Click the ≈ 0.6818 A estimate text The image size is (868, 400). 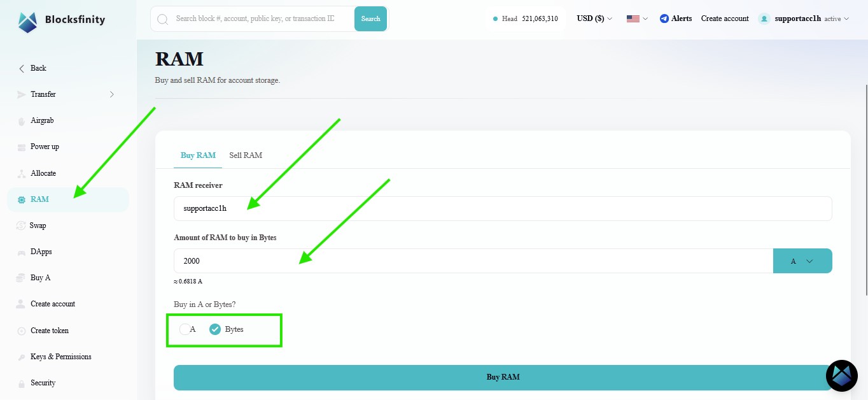pos(188,282)
